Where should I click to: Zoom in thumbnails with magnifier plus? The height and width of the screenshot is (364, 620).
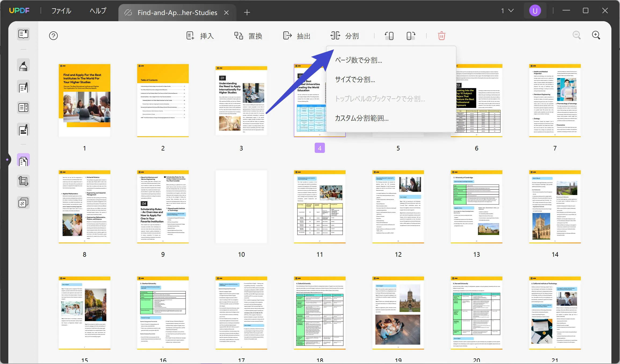(x=596, y=35)
